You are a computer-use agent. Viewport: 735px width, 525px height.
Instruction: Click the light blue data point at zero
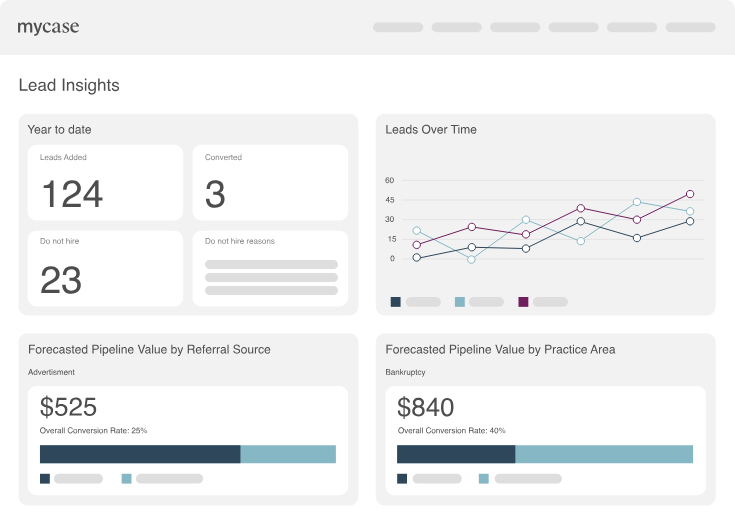[x=472, y=259]
